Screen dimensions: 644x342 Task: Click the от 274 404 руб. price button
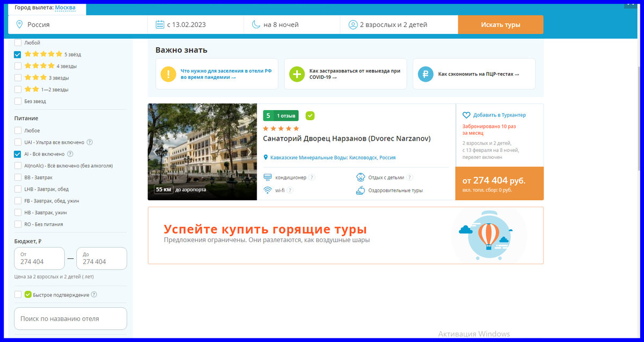(x=500, y=184)
